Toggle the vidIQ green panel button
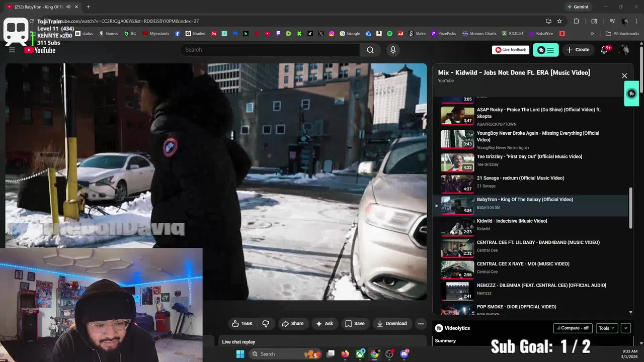This screenshot has width=644, height=362. pos(546,50)
